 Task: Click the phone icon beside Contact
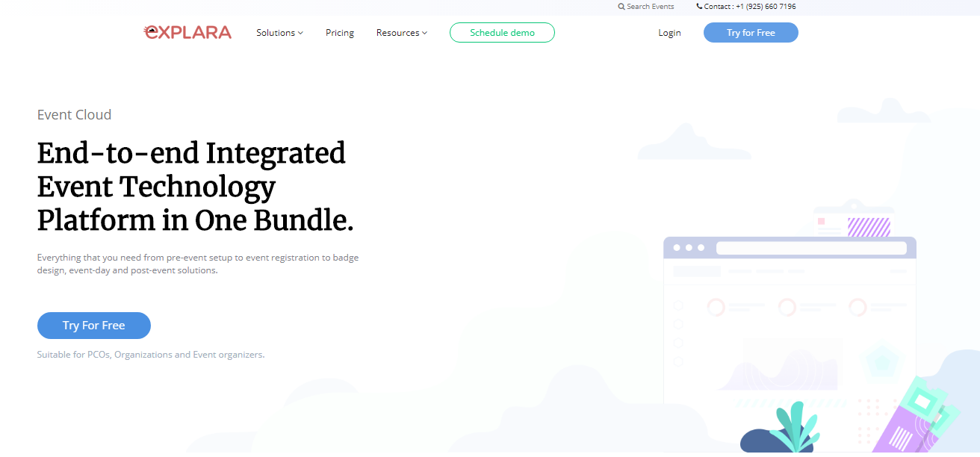coord(699,7)
